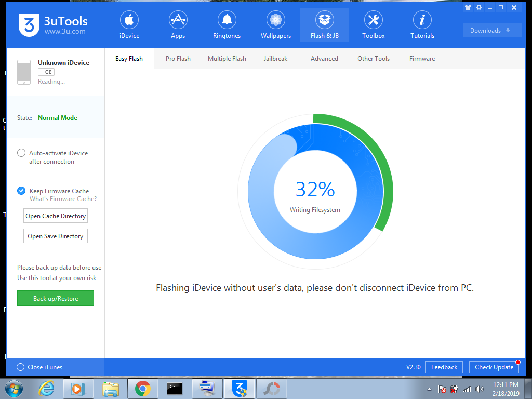This screenshot has height=399, width=532.
Task: Click the 'Reading...' device status text
Action: (x=51, y=82)
